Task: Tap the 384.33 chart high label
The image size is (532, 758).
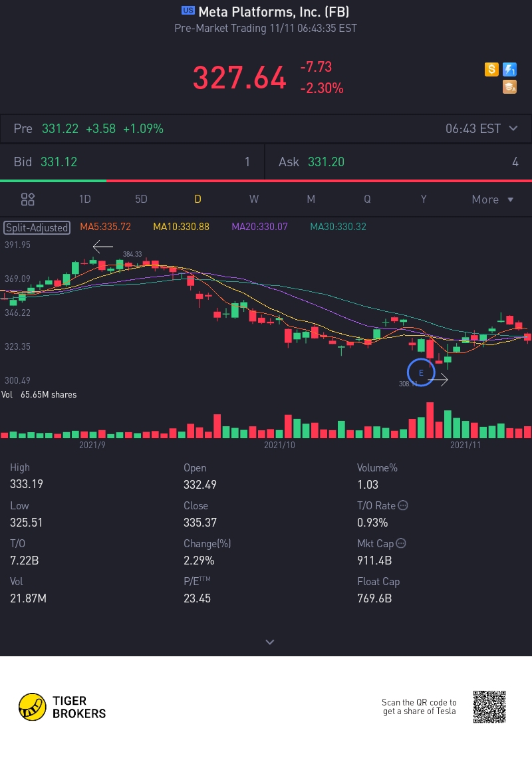Action: pyautogui.click(x=132, y=254)
